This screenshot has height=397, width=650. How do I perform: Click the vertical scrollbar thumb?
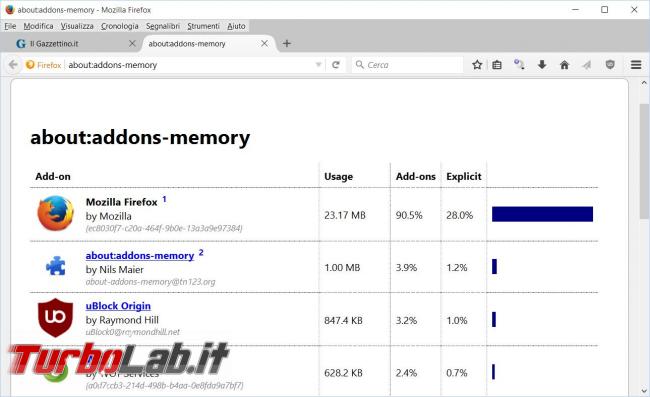coord(644,160)
